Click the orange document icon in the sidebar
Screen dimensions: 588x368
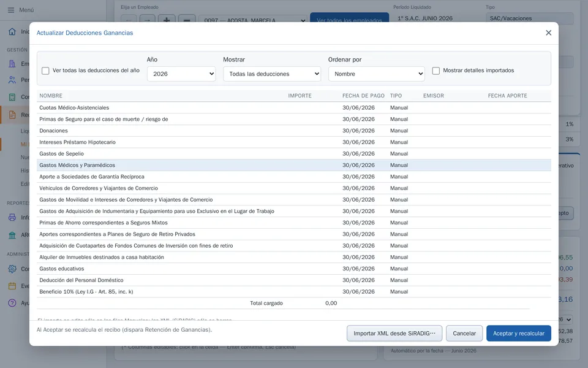[x=12, y=115]
